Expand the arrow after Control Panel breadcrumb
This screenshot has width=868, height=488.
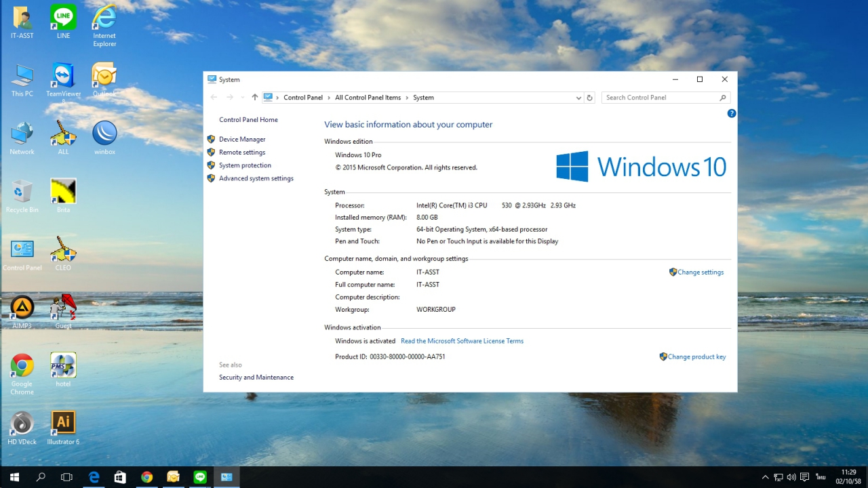tap(329, 98)
